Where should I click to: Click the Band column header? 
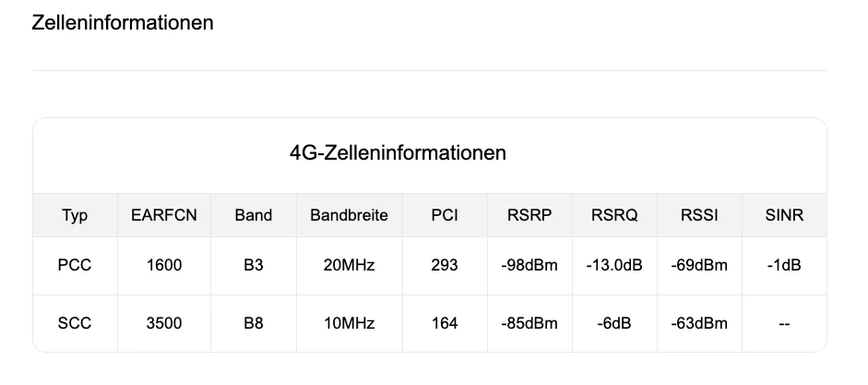tap(254, 215)
